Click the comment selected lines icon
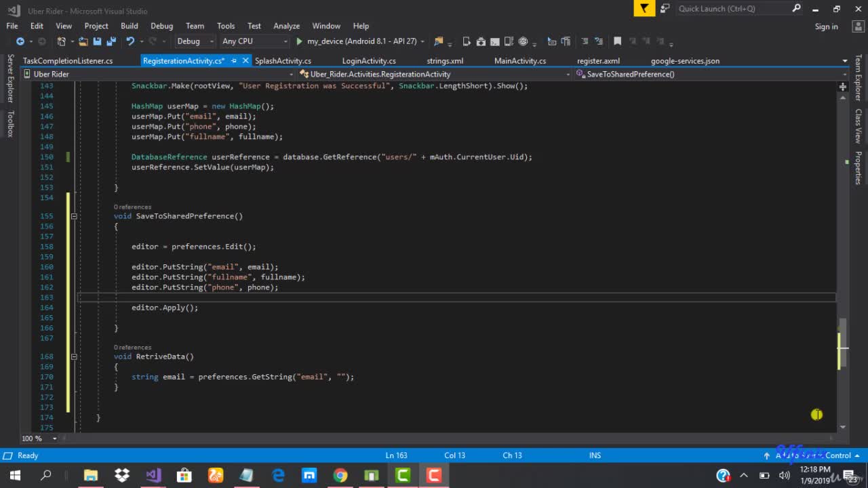This screenshot has width=868, height=488. pos(585,41)
